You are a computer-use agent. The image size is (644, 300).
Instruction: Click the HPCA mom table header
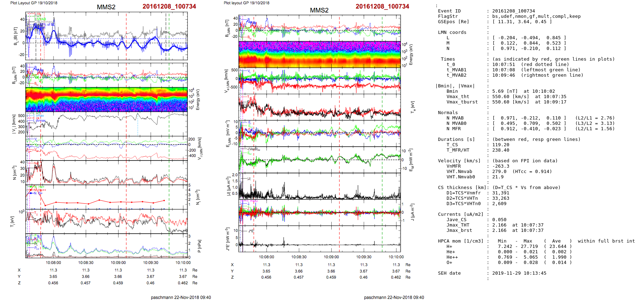[461, 241]
